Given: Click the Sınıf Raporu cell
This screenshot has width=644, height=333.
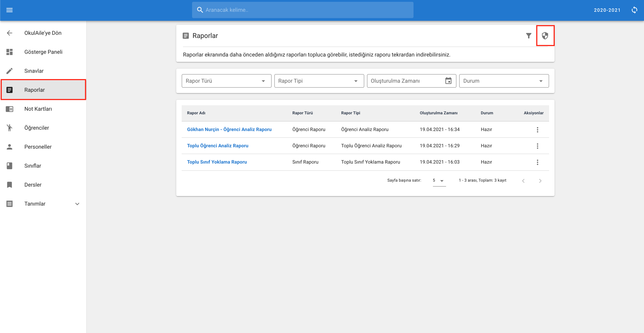Looking at the screenshot, I should tap(305, 162).
